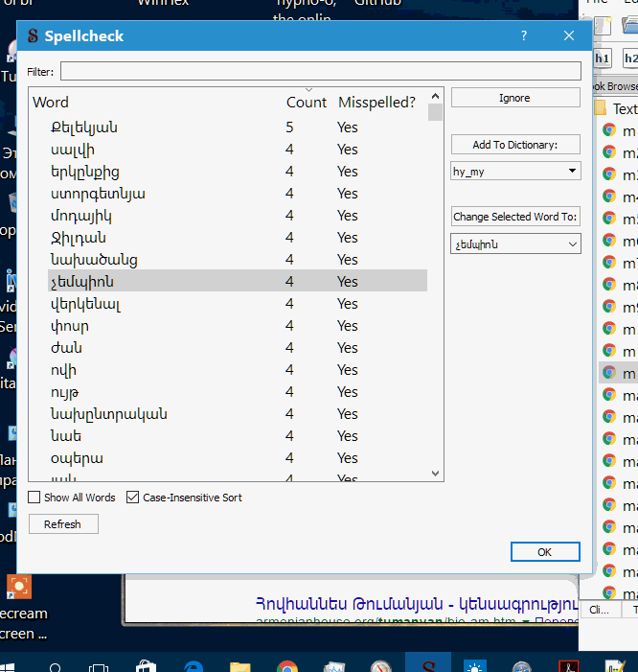Expand the replacement word combo box arrow
638x672 pixels.
tap(572, 244)
